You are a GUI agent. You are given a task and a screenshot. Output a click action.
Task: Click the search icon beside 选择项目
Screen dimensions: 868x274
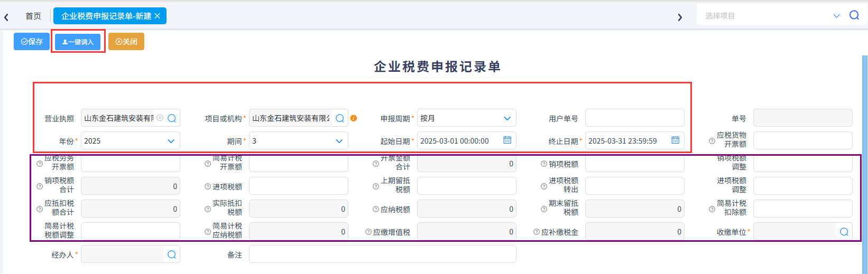(854, 15)
